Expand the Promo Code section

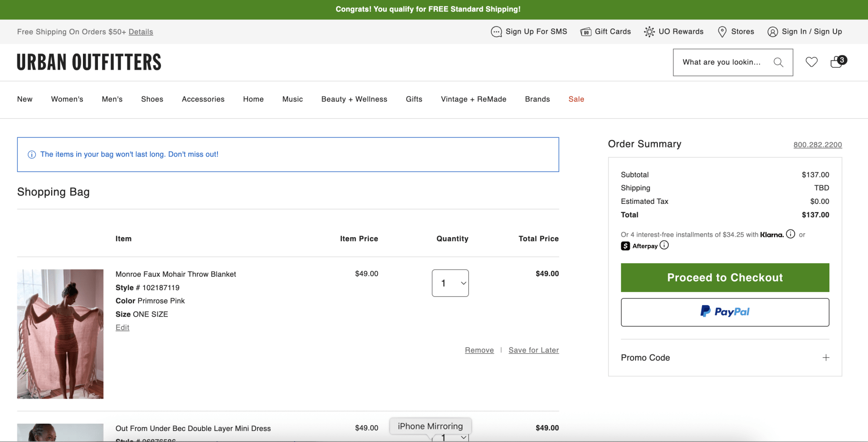tap(826, 358)
